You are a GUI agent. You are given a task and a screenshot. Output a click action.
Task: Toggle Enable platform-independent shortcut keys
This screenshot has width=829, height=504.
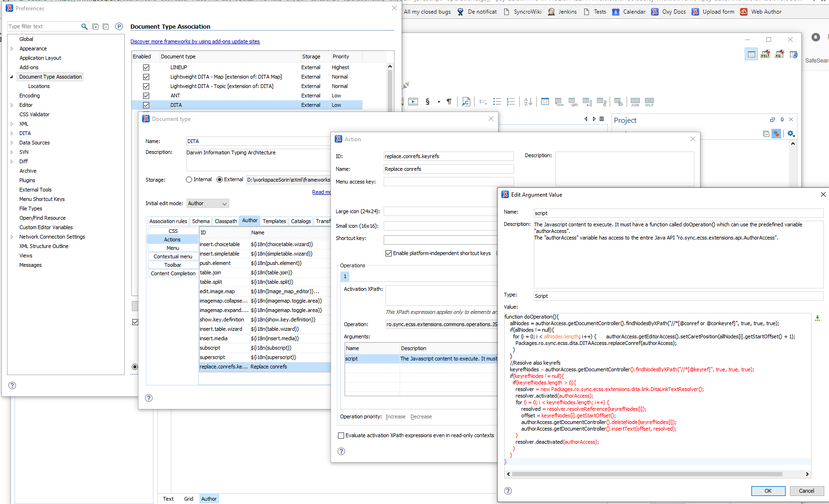click(x=388, y=253)
